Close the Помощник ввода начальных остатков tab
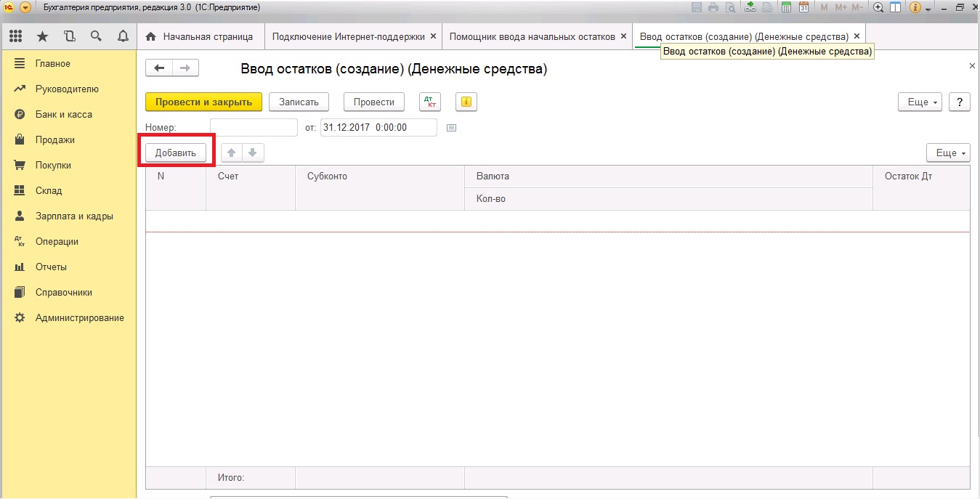This screenshot has height=499, width=980. [x=624, y=36]
